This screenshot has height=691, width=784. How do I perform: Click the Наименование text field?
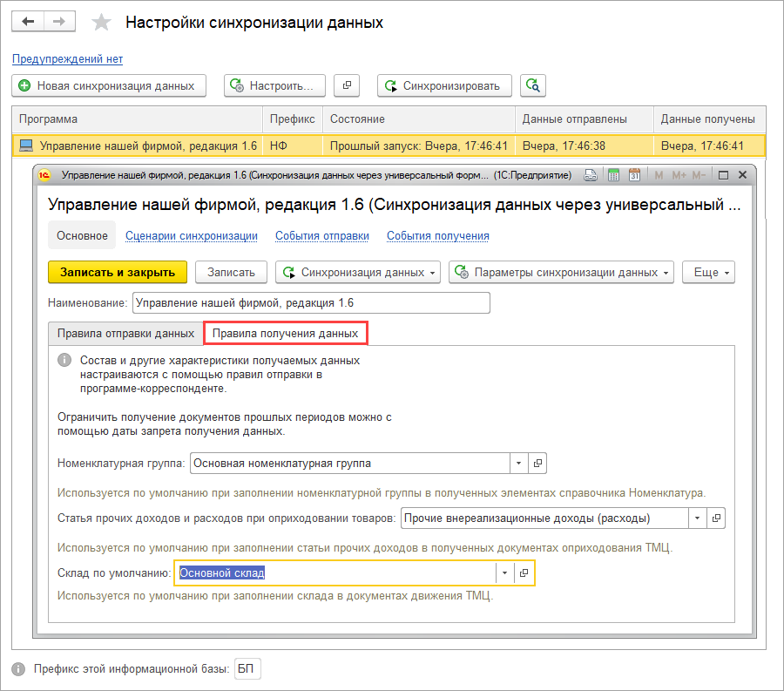310,302
